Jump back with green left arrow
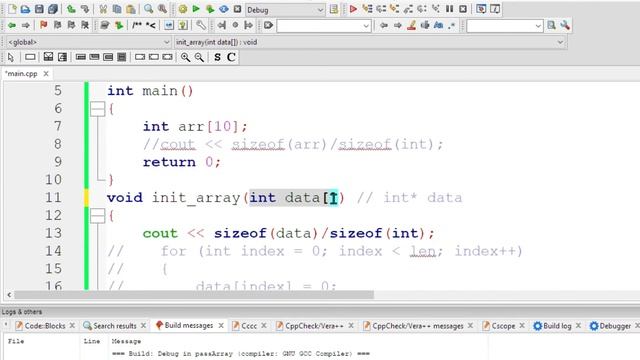Image resolution: width=640 pixels, height=360 pixels. pyautogui.click(x=12, y=25)
